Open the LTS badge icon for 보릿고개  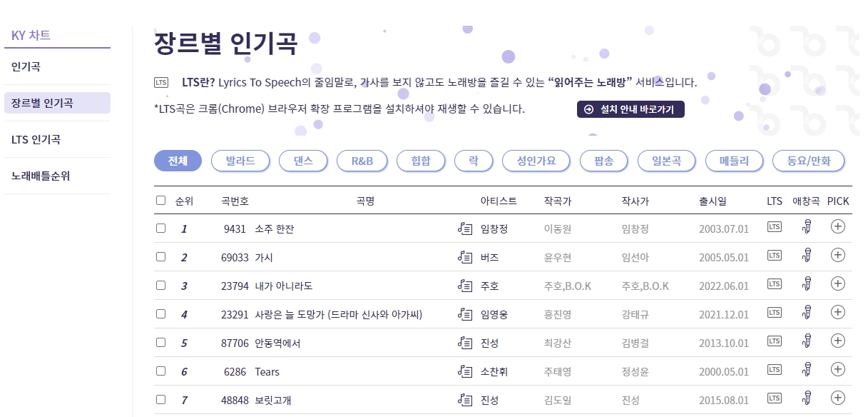click(x=774, y=398)
